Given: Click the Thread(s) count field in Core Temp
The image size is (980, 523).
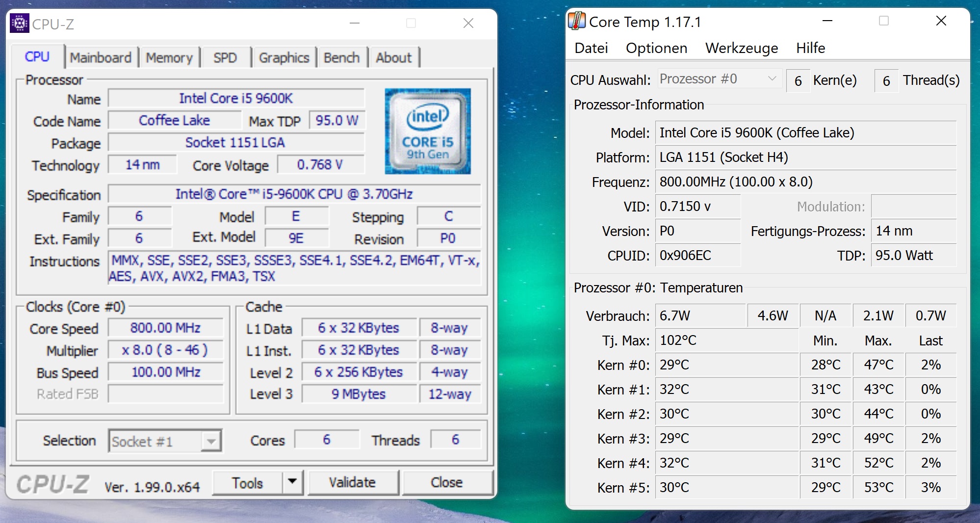Looking at the screenshot, I should click(886, 80).
